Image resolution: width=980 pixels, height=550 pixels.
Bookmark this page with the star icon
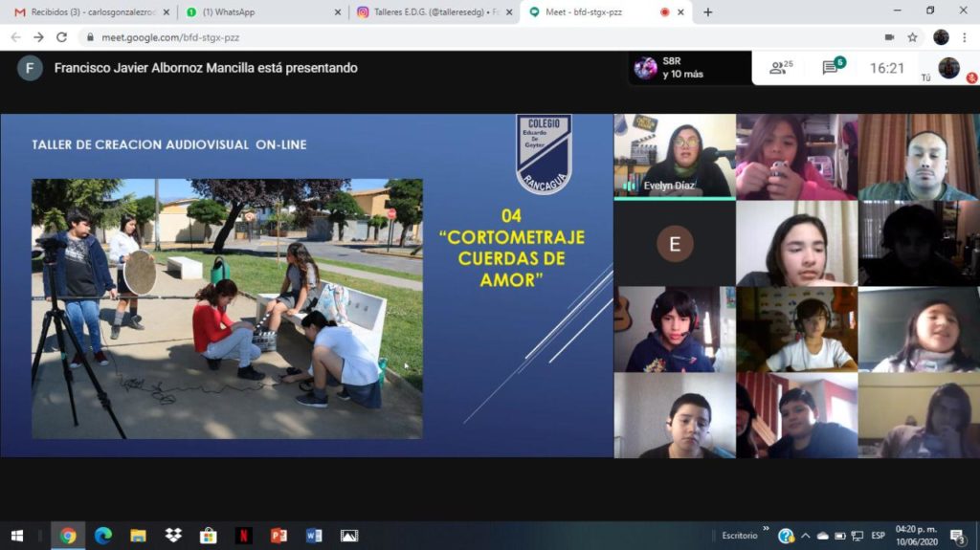913,37
